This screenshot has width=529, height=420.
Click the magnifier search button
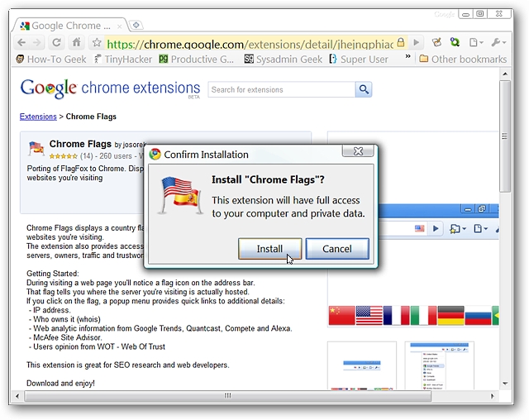[365, 89]
